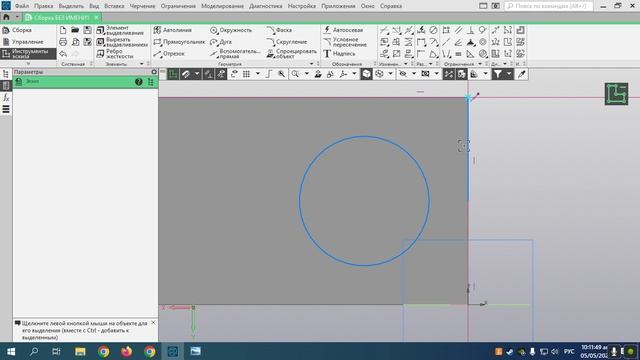
Task: Undo last action arrow
Action: tap(63, 53)
